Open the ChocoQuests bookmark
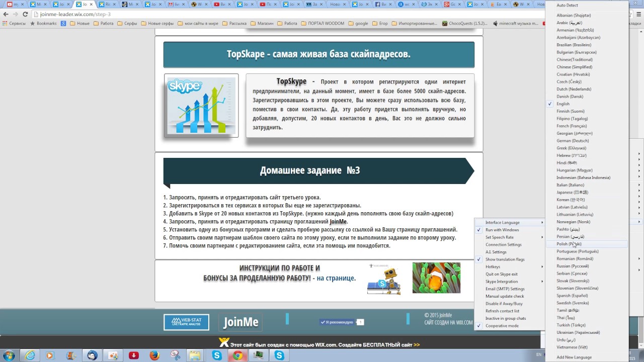644x362 pixels. point(464,23)
